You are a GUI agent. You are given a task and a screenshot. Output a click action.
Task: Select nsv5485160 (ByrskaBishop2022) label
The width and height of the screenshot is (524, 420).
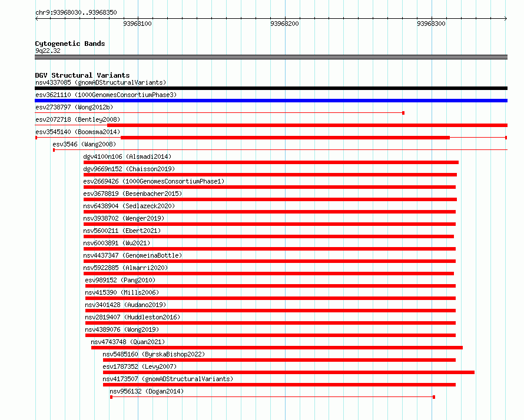(x=154, y=354)
